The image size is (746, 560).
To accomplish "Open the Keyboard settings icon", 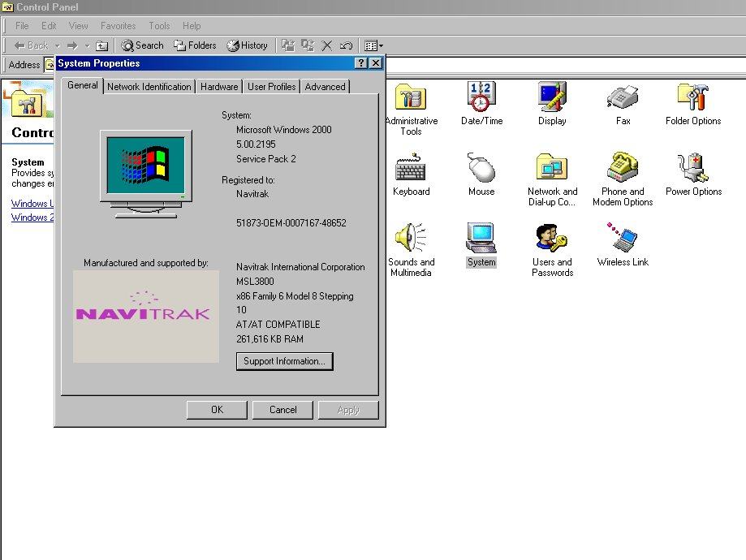I will tap(411, 169).
